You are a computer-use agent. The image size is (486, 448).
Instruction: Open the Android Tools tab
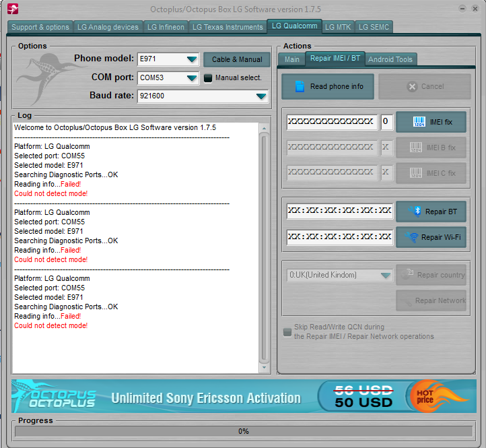click(x=390, y=59)
